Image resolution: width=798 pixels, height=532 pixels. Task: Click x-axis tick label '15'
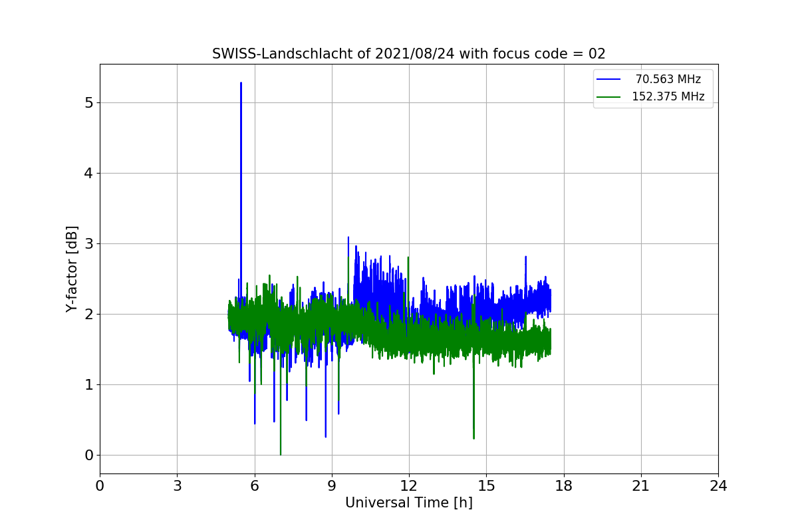[x=486, y=486]
